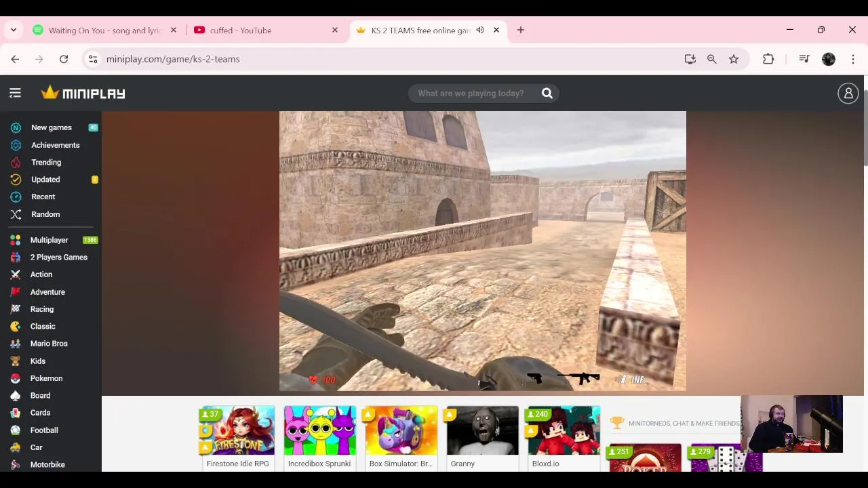Screen dimensions: 868x488
Task: Open the browser extensions puzzle icon
Action: pyautogui.click(x=768, y=59)
